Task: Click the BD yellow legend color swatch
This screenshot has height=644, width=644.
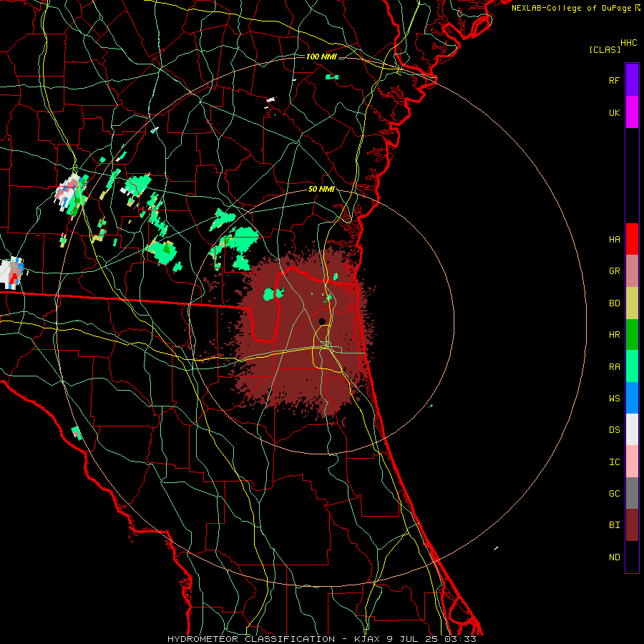Action: point(632,303)
